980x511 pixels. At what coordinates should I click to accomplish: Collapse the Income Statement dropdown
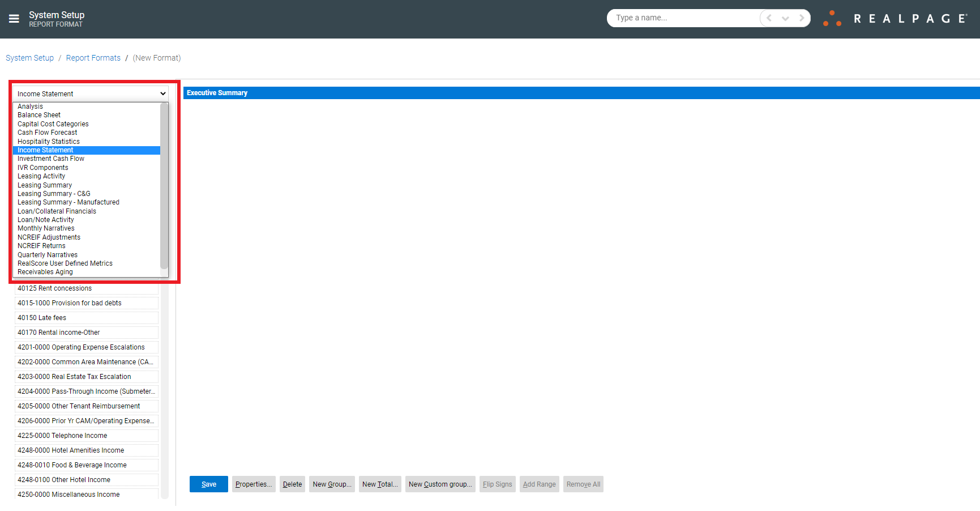coord(91,94)
